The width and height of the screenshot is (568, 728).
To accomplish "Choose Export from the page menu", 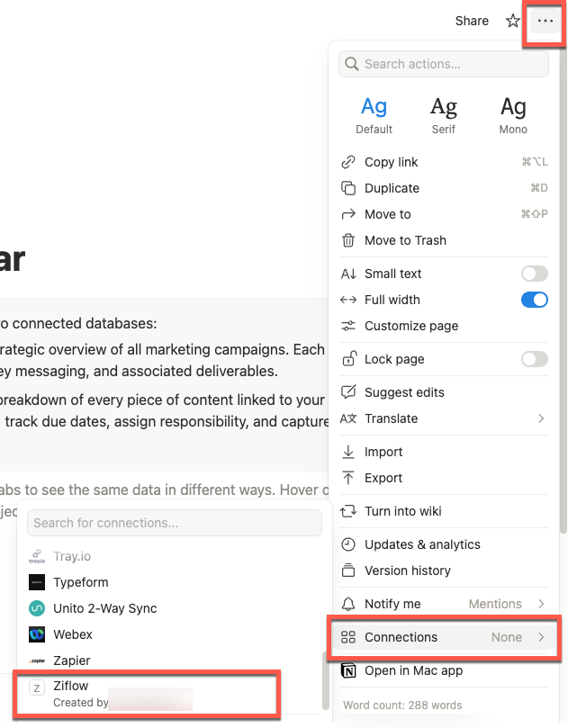I will tap(383, 478).
